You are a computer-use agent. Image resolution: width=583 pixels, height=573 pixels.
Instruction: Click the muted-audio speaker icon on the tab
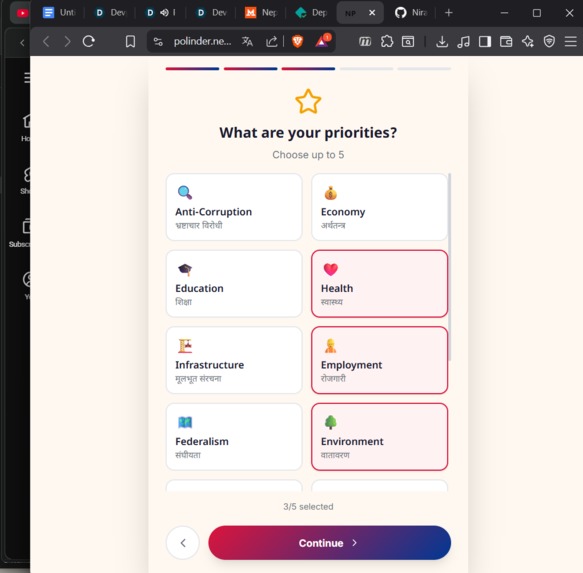tap(164, 13)
